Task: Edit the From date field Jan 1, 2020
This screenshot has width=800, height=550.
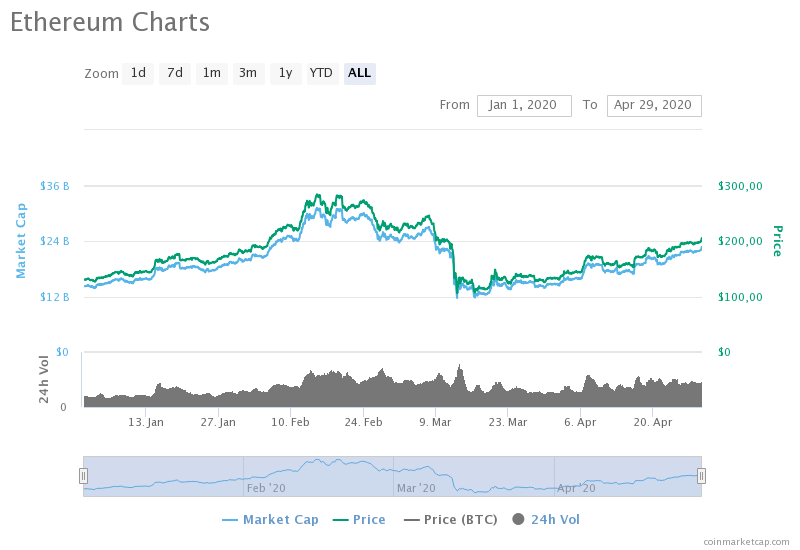Action: 524,106
